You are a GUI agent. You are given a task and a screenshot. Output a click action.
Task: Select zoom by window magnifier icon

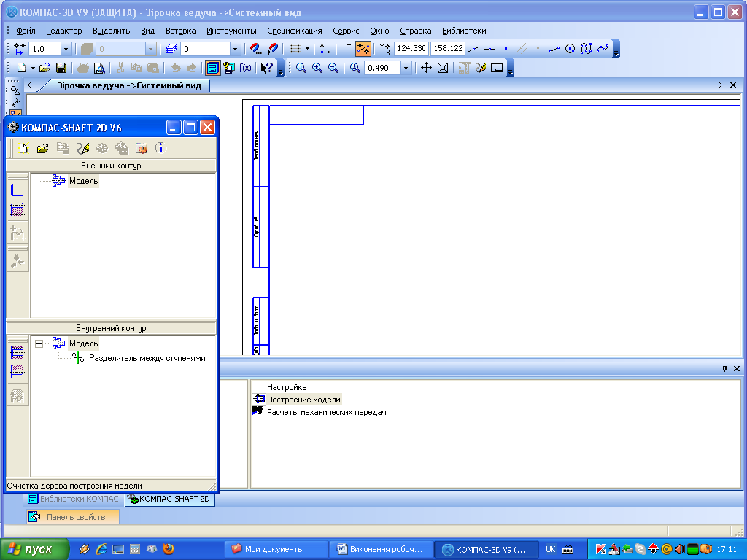click(x=301, y=68)
